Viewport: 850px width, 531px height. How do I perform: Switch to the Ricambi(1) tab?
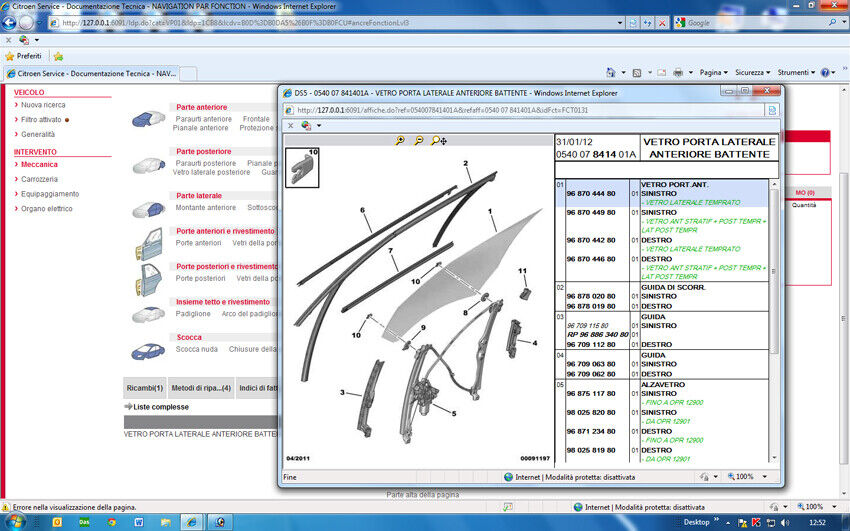[x=144, y=388]
